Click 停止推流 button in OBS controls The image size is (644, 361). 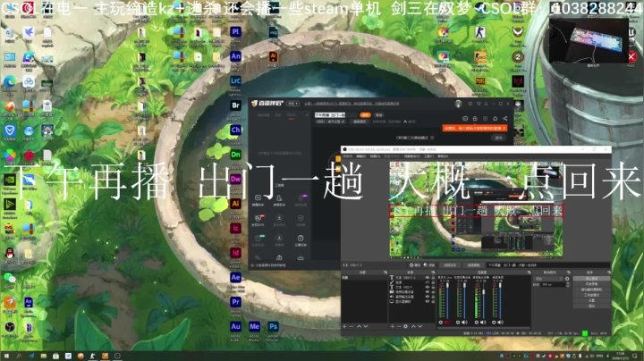click(x=591, y=279)
